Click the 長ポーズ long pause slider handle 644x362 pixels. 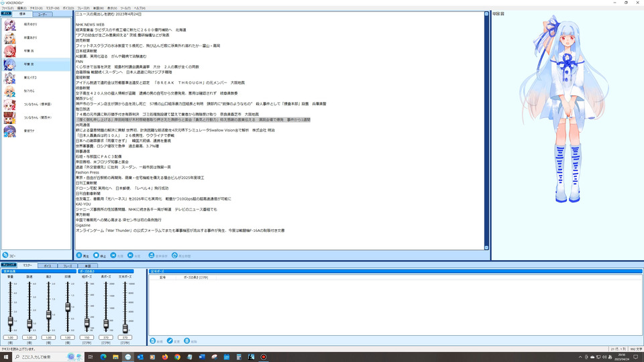[106, 324]
